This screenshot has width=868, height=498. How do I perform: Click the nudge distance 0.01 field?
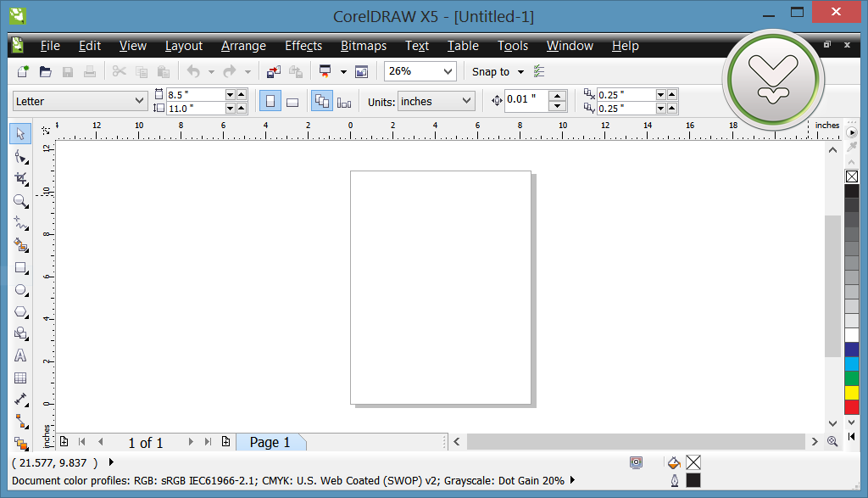pyautogui.click(x=526, y=101)
